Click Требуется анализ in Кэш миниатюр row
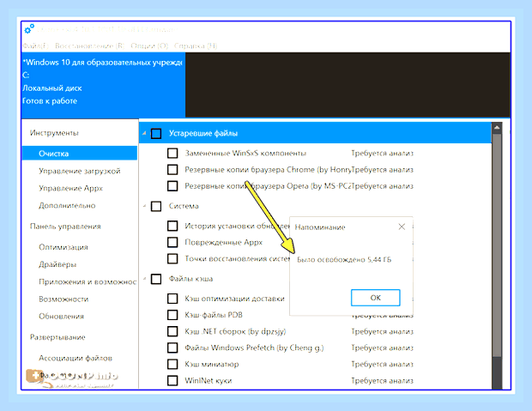The width and height of the screenshot is (532, 411). (383, 364)
